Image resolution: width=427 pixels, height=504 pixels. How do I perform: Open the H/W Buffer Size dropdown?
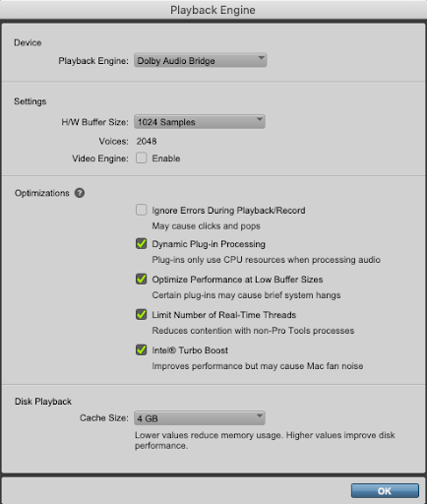(x=200, y=122)
